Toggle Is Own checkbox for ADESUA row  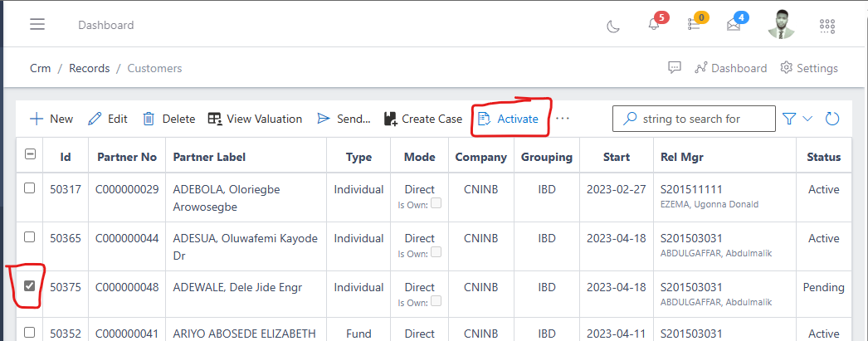pyautogui.click(x=436, y=252)
